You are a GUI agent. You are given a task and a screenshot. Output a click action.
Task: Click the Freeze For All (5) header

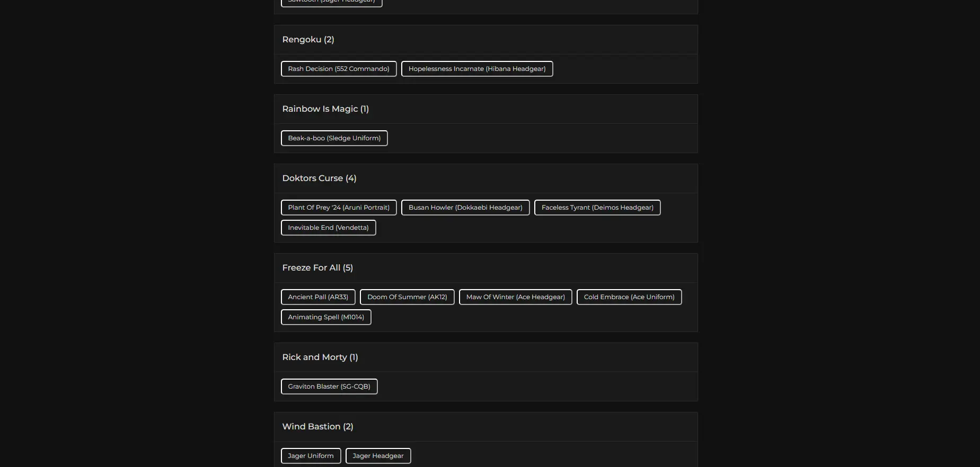pyautogui.click(x=317, y=268)
